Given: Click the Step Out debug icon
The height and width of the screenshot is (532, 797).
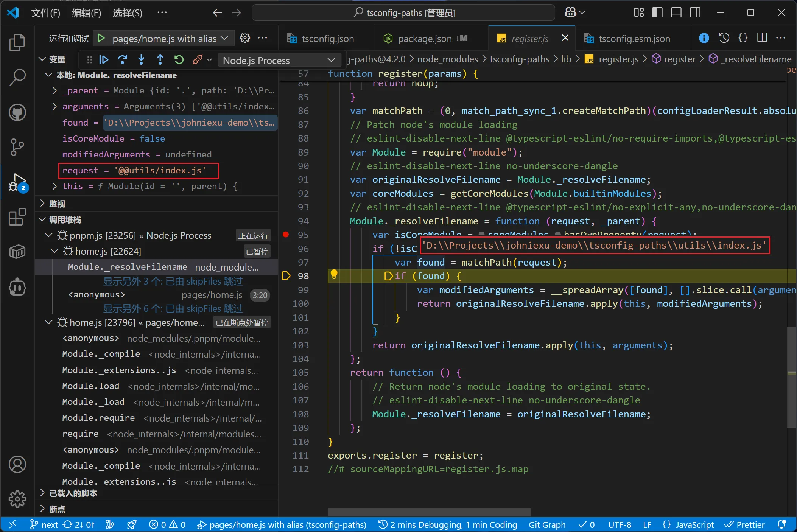Looking at the screenshot, I should click(x=160, y=60).
